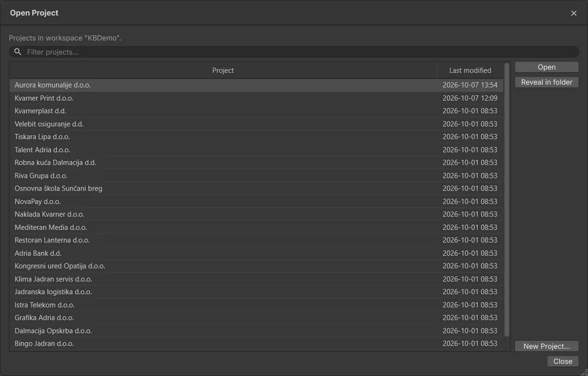
Task: Select Kongresni ured Opatija d.o.o. project
Action: coord(257,266)
